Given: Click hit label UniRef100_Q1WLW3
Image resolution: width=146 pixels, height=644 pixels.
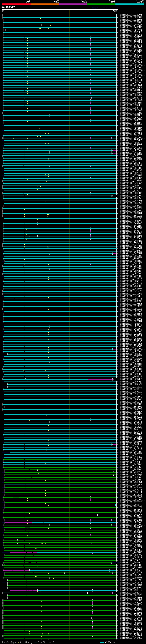Looking at the screenshot, I should pyautogui.click(x=131, y=15).
